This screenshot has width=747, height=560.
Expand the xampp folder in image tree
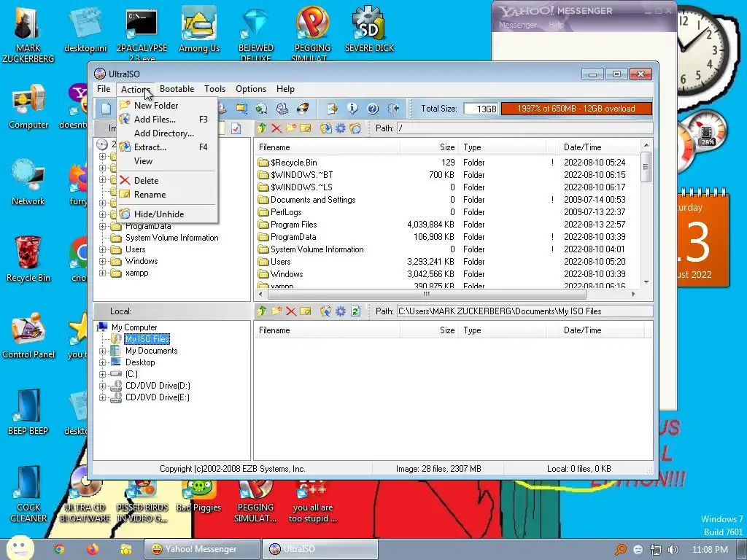(x=102, y=273)
